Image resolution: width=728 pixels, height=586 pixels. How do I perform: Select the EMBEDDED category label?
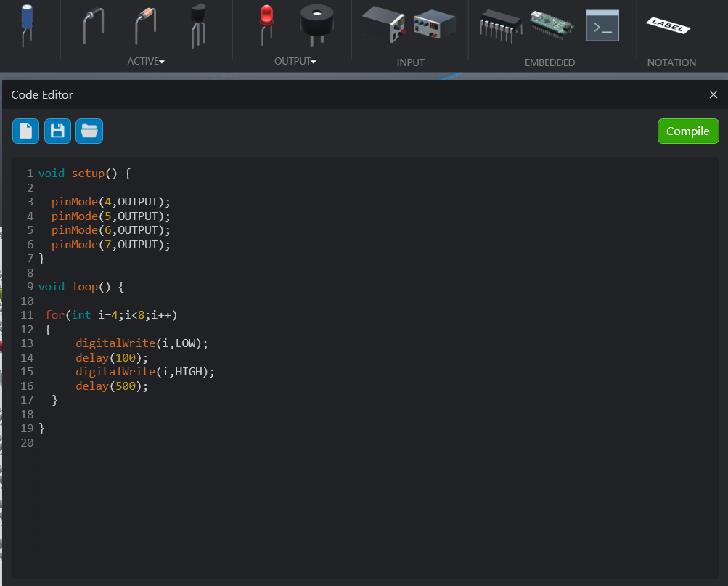(x=549, y=62)
